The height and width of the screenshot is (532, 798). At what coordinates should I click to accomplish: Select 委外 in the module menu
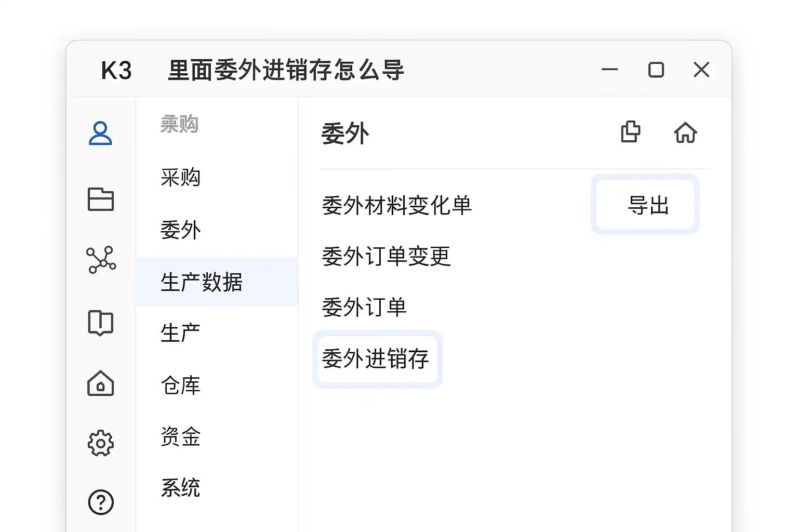[180, 230]
